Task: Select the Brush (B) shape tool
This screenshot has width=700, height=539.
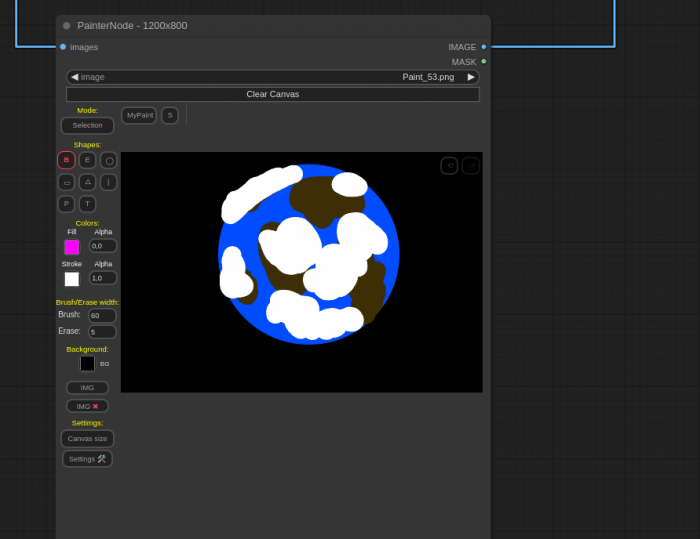Action: [x=66, y=160]
